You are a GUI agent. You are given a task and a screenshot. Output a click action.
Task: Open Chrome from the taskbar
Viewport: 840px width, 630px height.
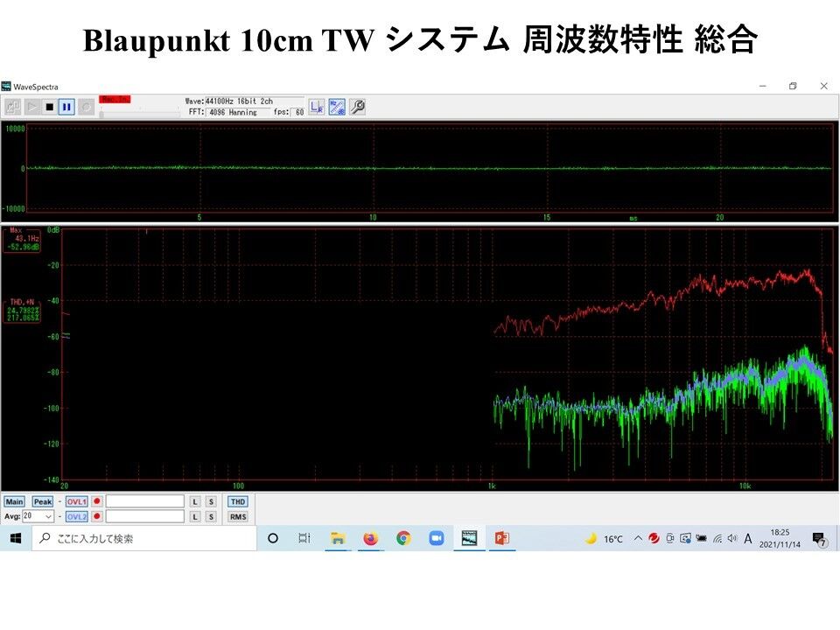coord(403,538)
